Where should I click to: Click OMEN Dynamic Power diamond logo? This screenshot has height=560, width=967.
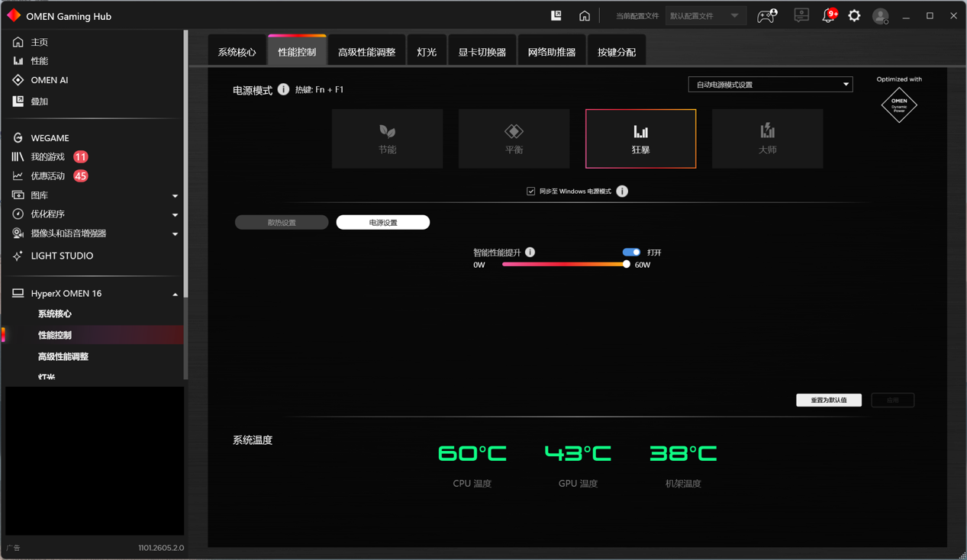coord(899,105)
